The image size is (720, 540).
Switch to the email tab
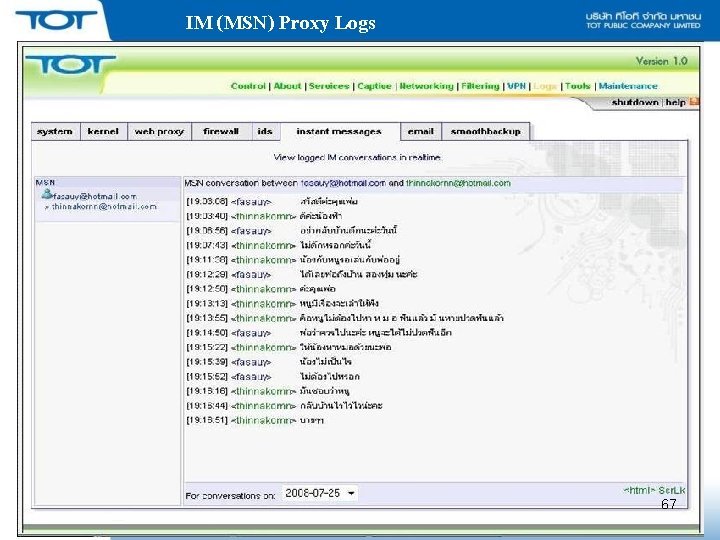click(x=421, y=131)
